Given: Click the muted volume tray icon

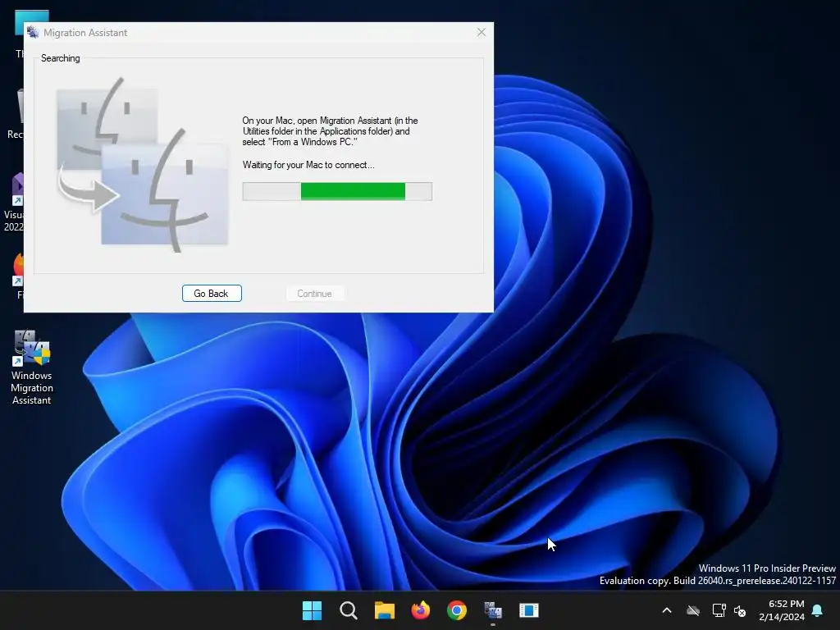Looking at the screenshot, I should click(x=740, y=610).
